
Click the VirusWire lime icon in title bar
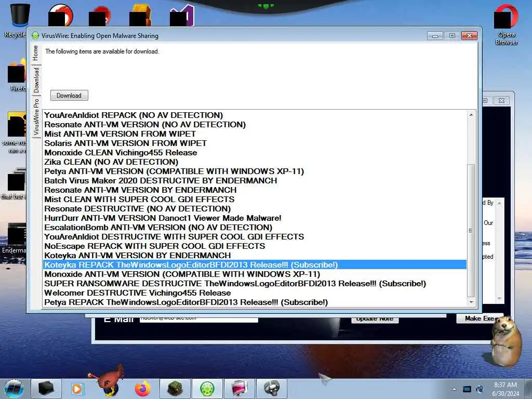(x=35, y=36)
